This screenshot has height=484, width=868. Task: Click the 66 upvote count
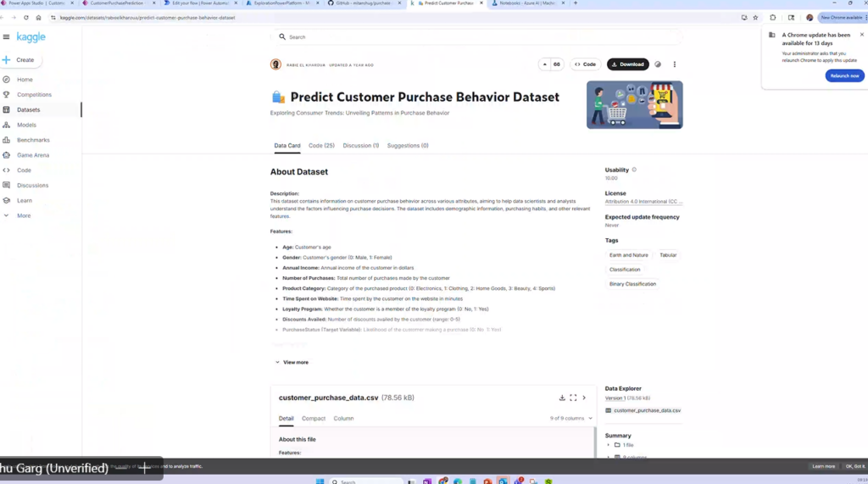(556, 64)
